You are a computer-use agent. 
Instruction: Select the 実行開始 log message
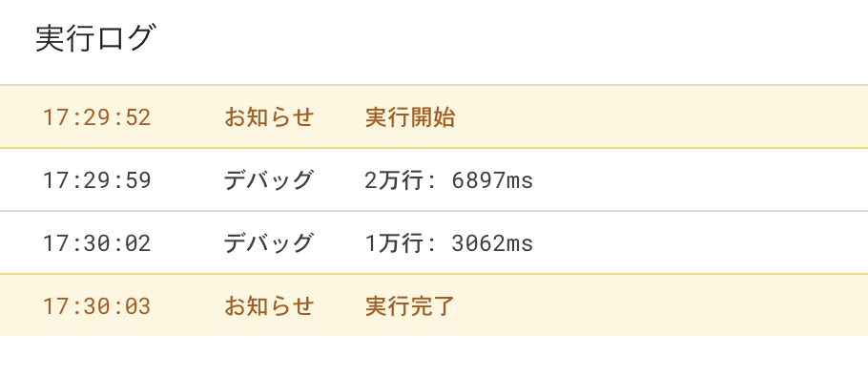click(x=410, y=118)
